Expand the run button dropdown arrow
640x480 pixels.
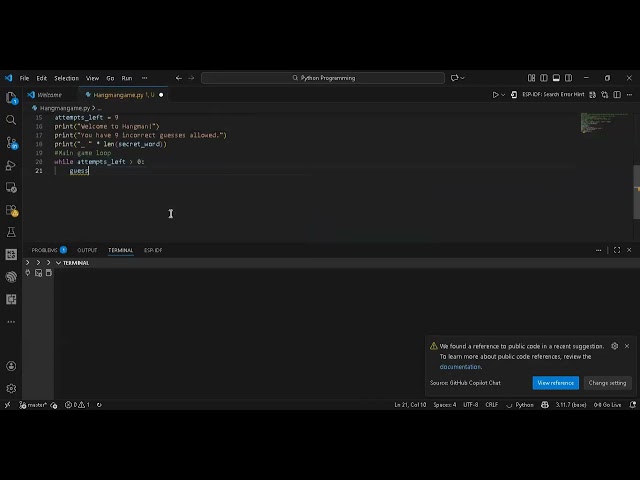[504, 95]
